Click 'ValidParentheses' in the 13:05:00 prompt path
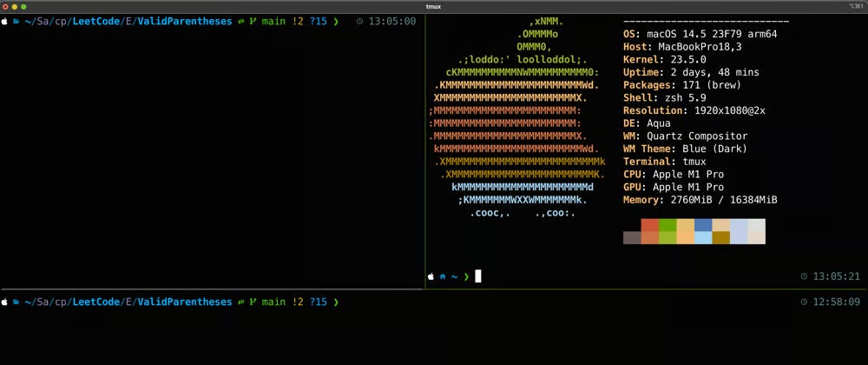The height and width of the screenshot is (365, 868). 185,22
